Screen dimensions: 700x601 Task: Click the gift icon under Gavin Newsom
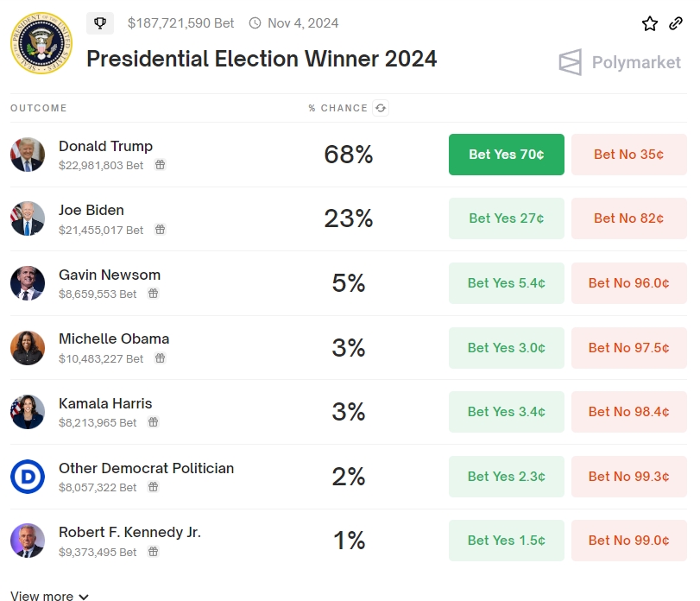(153, 294)
